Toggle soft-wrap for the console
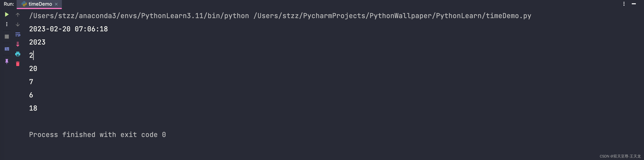 click(x=18, y=34)
